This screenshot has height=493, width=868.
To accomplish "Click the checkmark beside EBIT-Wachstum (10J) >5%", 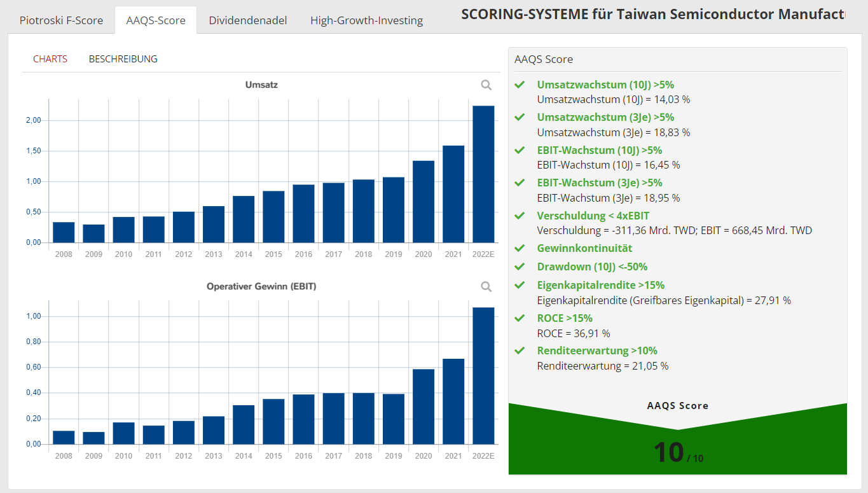I will pyautogui.click(x=520, y=150).
